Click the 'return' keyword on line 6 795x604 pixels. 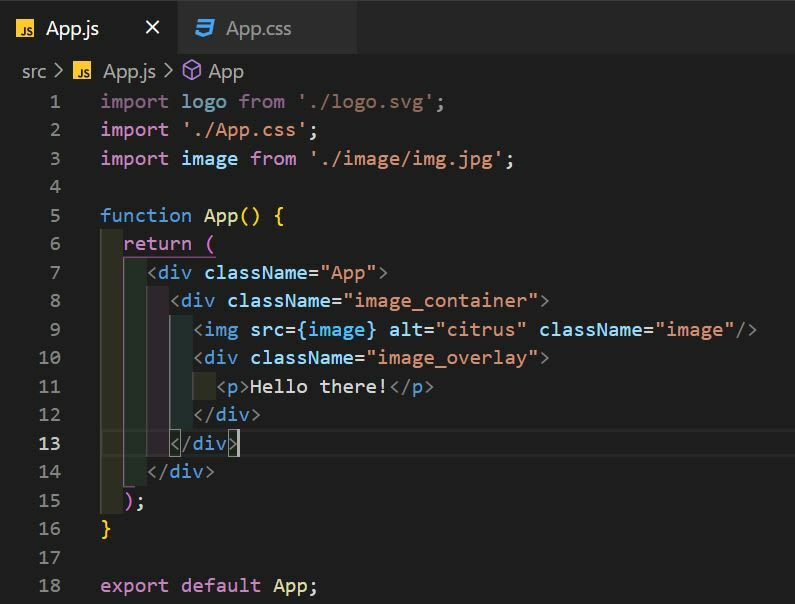click(158, 244)
